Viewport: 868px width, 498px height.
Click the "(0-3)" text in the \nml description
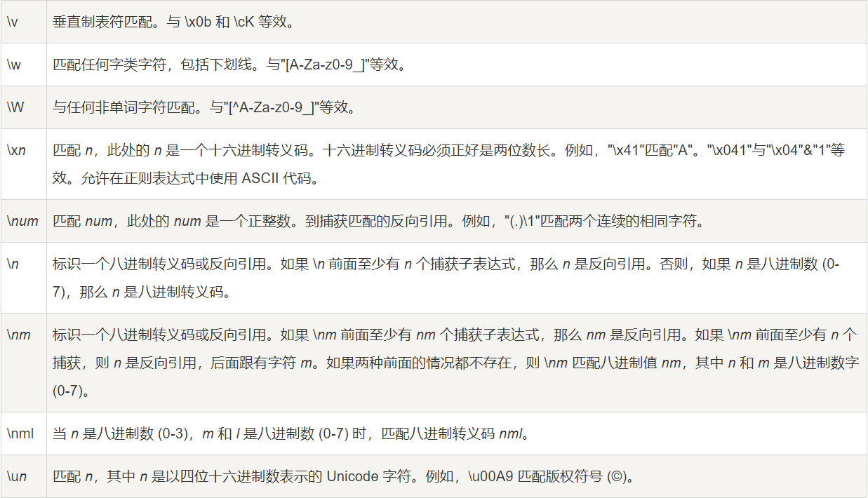click(173, 433)
